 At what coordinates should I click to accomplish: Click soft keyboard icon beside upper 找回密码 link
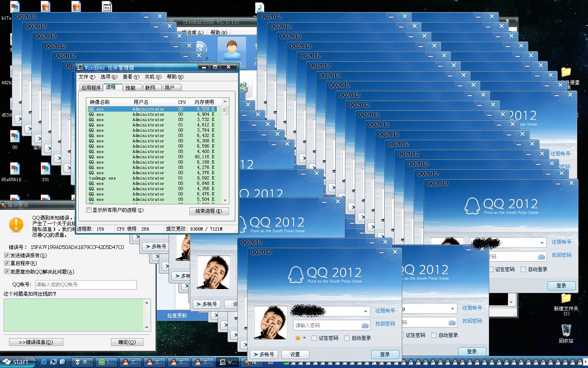[x=541, y=257]
